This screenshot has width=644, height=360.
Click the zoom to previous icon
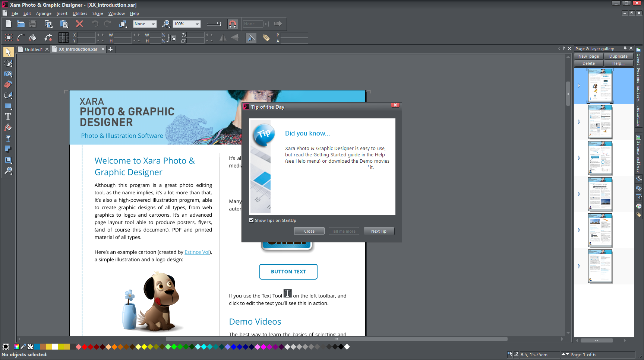tap(166, 24)
